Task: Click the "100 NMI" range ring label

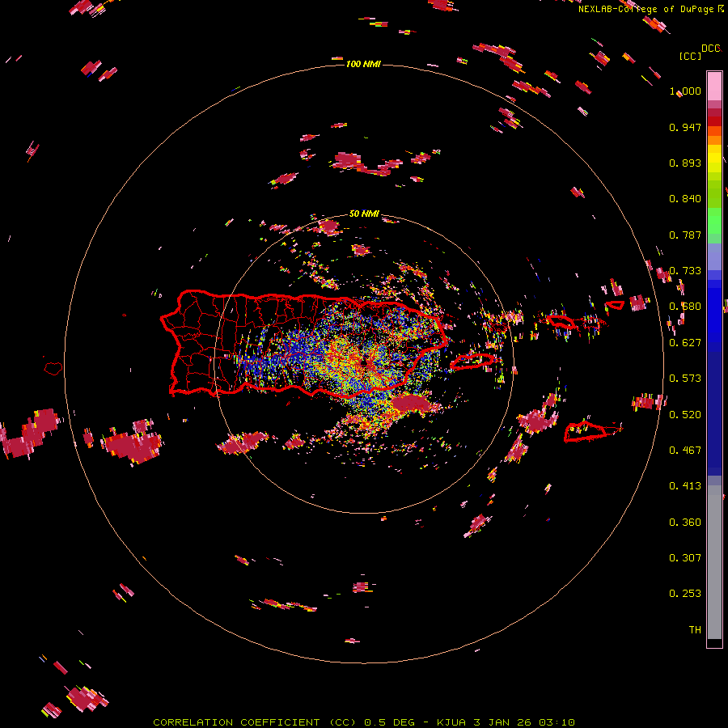Action: point(363,64)
